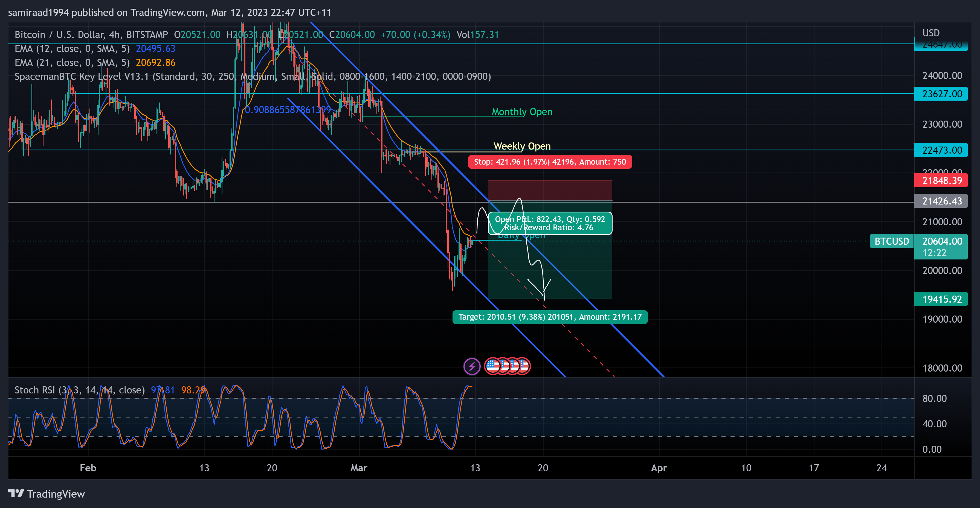Click 20000.00 on the price axis
The height and width of the screenshot is (508, 980).
click(942, 271)
